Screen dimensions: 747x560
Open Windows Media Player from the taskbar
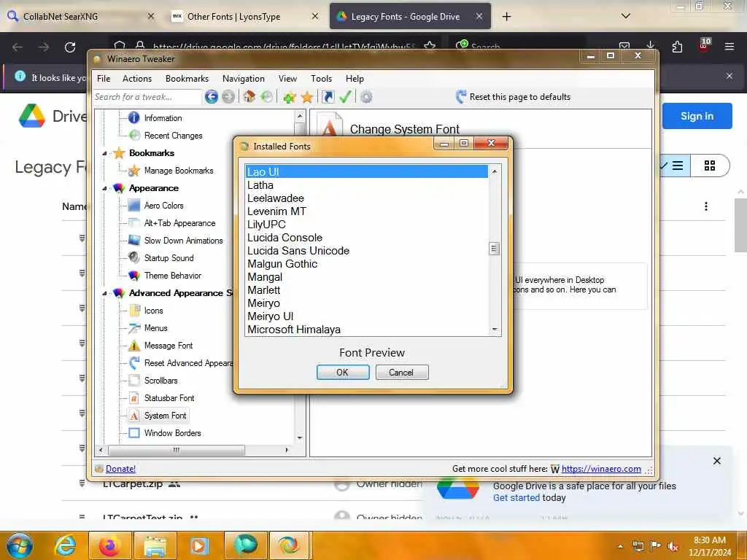tap(199, 545)
